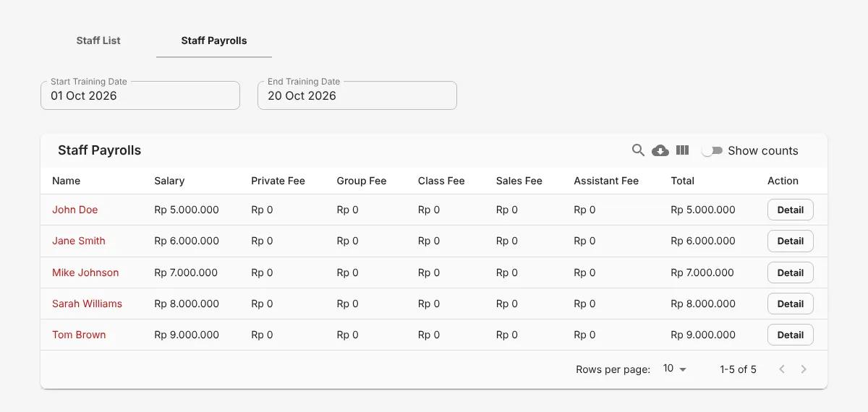
Task: Open the Sarah Williams name link
Action: pos(87,304)
